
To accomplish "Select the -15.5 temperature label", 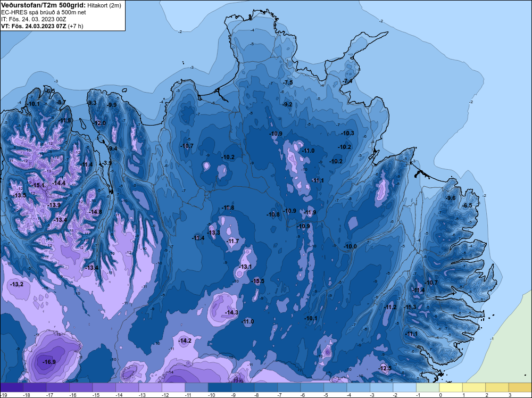I will [x=257, y=281].
